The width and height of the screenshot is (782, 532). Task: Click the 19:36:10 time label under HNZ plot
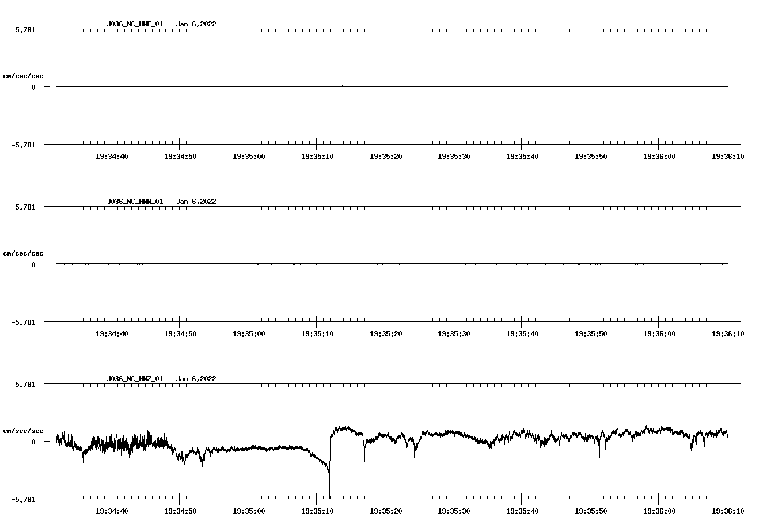tap(728, 511)
